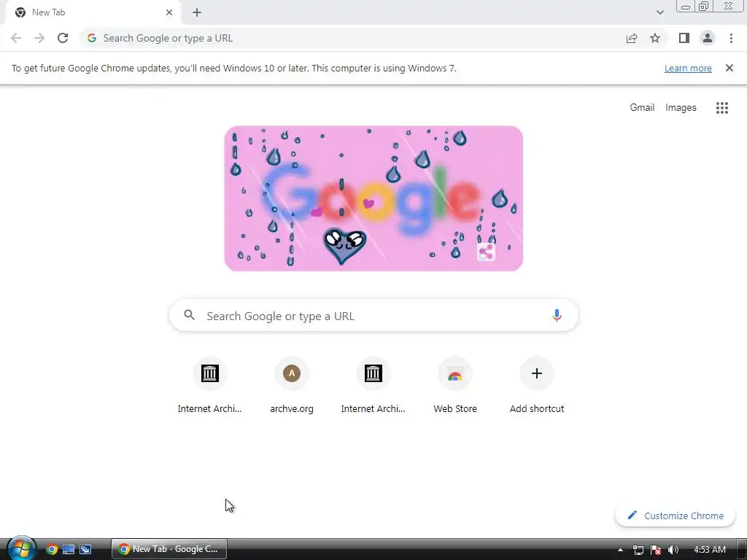Open the Google apps grid

pyautogui.click(x=721, y=108)
